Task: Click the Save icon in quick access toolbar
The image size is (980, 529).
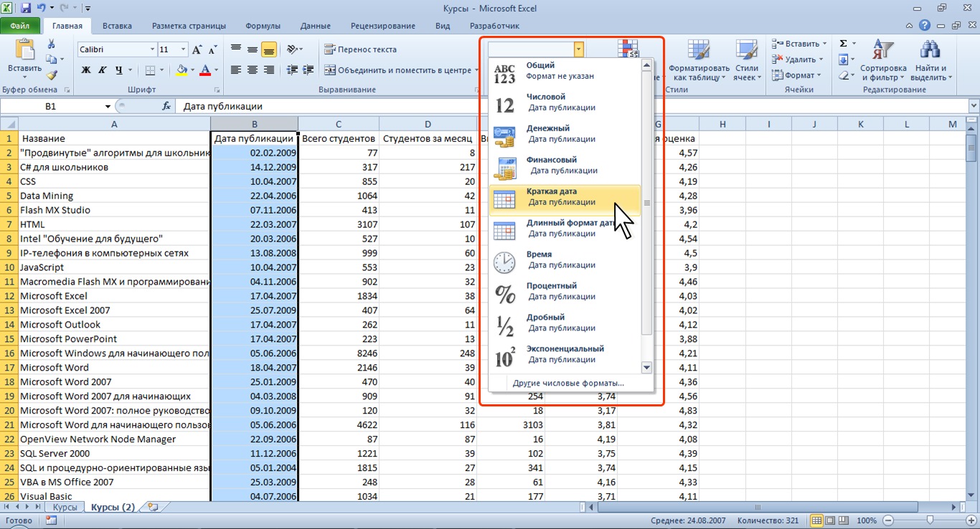Action: pos(25,9)
